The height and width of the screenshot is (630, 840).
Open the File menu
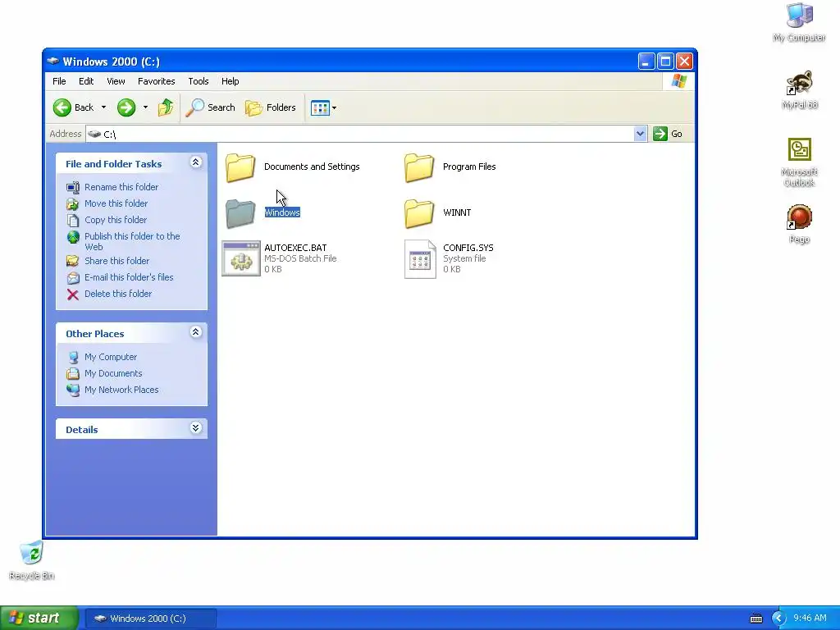59,81
